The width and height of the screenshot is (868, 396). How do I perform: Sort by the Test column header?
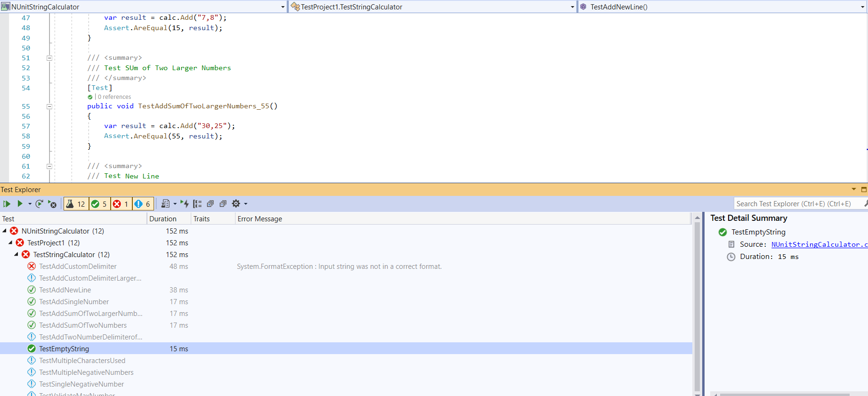click(73, 219)
